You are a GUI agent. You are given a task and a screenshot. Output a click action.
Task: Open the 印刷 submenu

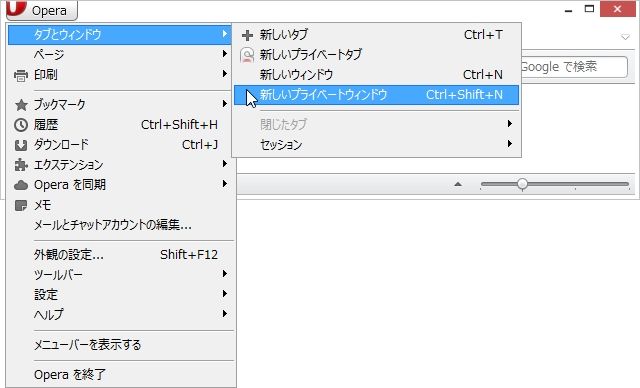tap(120, 75)
